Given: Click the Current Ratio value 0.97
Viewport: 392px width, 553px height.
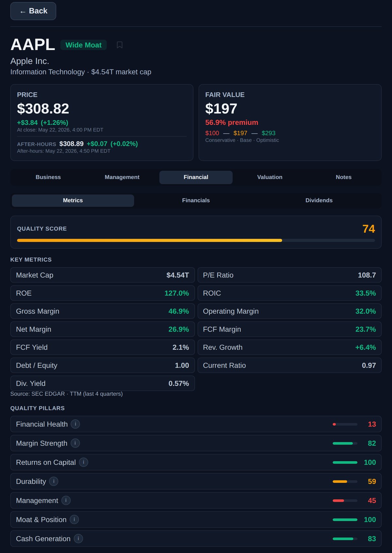Looking at the screenshot, I should (369, 366).
